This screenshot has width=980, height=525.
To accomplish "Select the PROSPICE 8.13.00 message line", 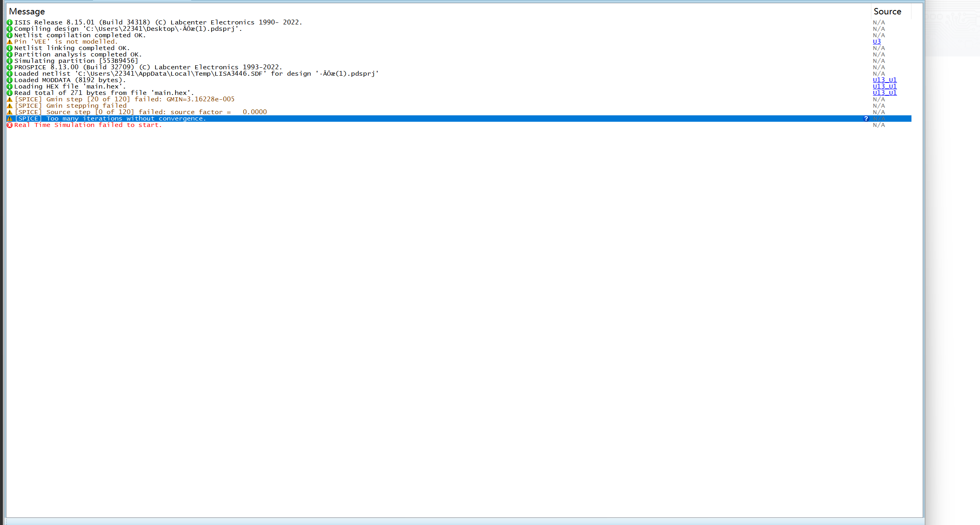I will tap(148, 67).
